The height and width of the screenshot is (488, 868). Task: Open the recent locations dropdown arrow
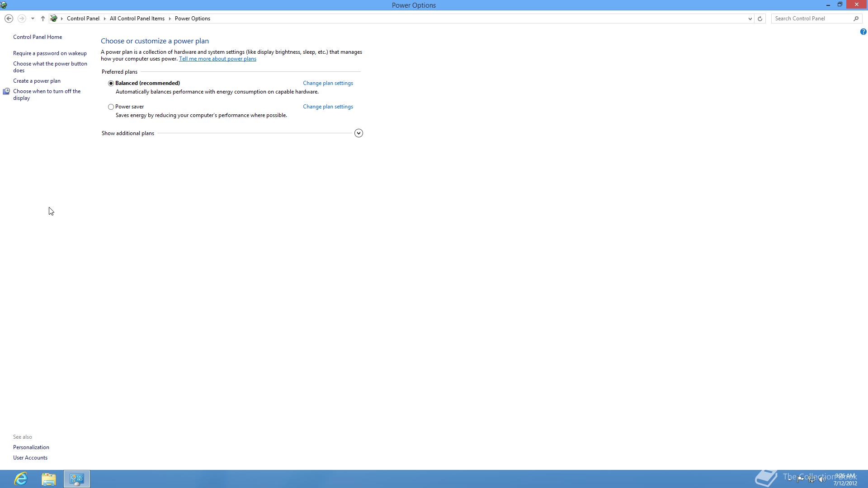(33, 19)
